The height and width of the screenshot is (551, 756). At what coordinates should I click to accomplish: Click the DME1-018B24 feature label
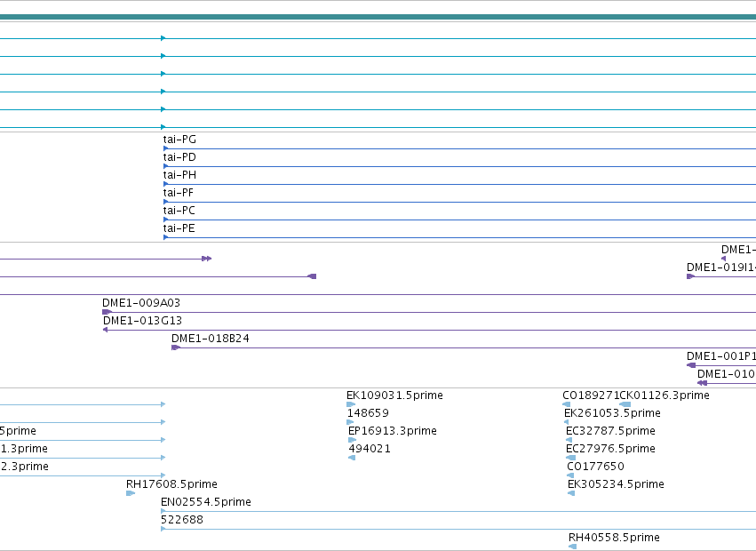[x=211, y=339]
